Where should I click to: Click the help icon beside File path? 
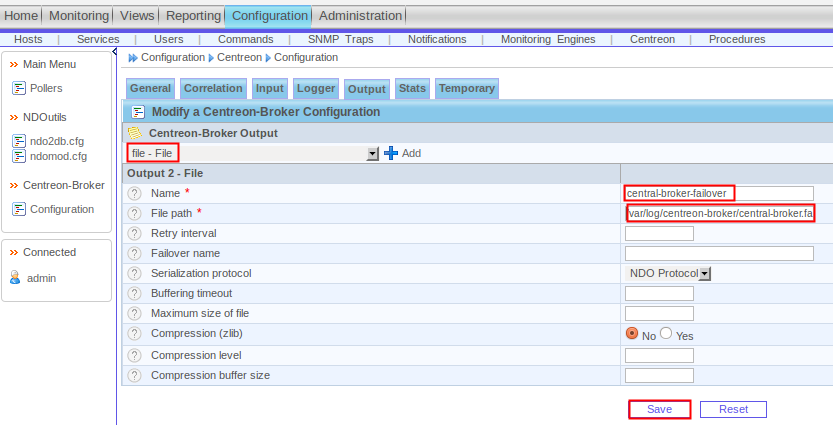pyautogui.click(x=134, y=214)
